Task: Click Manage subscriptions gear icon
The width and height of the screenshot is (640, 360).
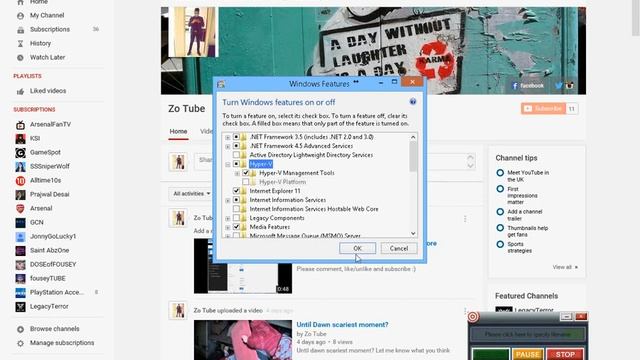Action: [20, 343]
